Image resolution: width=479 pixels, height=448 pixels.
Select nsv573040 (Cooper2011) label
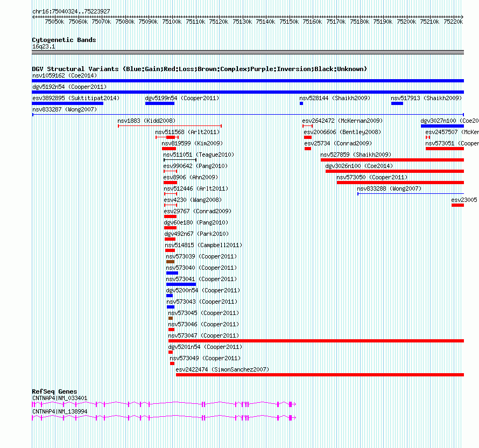pyautogui.click(x=201, y=268)
